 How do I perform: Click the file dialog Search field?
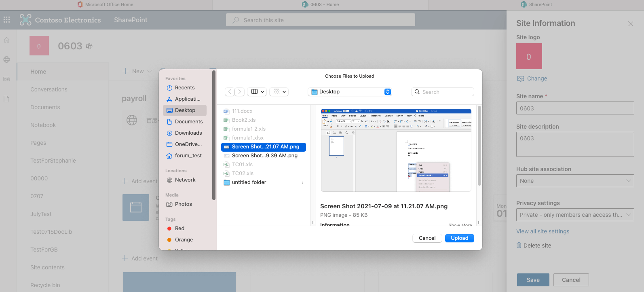click(443, 92)
